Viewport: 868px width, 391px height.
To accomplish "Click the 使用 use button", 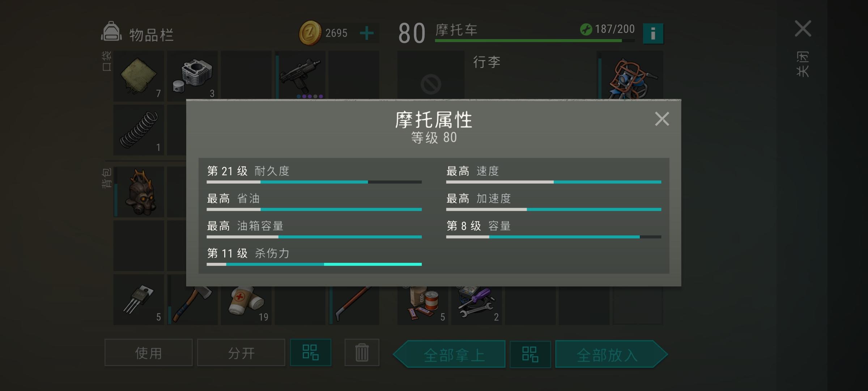I will 148,352.
